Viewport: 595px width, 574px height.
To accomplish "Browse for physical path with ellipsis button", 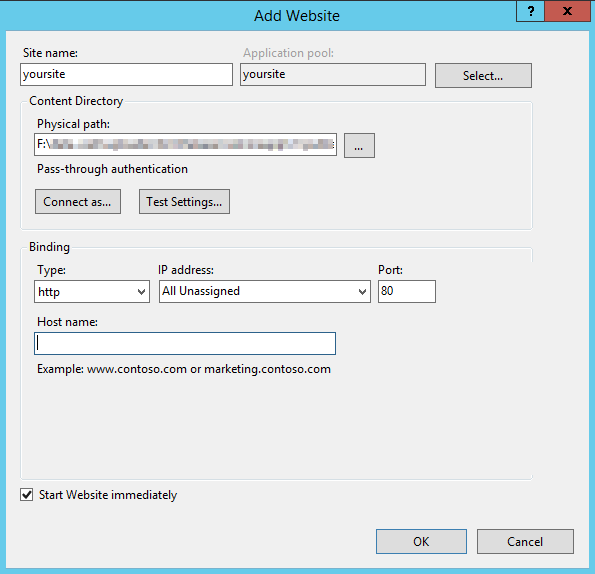I will [359, 145].
